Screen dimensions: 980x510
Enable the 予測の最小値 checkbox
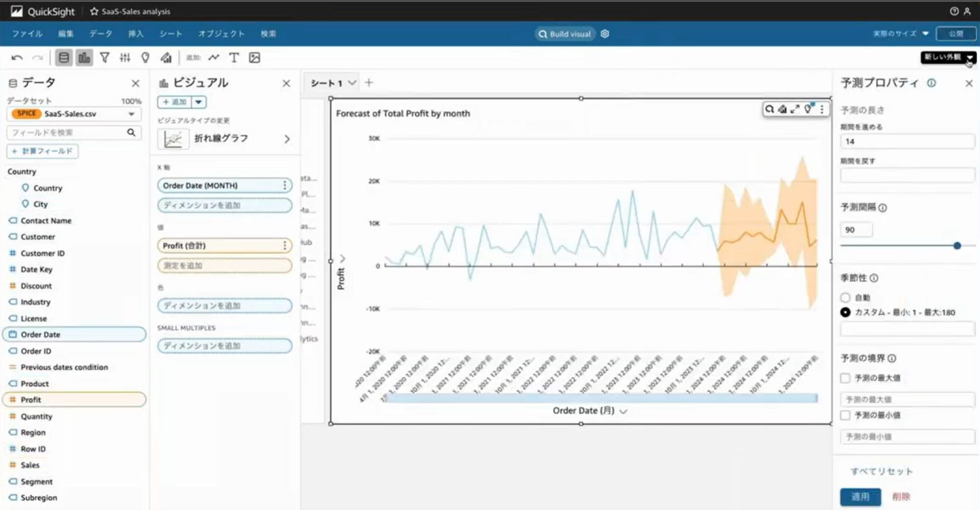pyautogui.click(x=845, y=415)
